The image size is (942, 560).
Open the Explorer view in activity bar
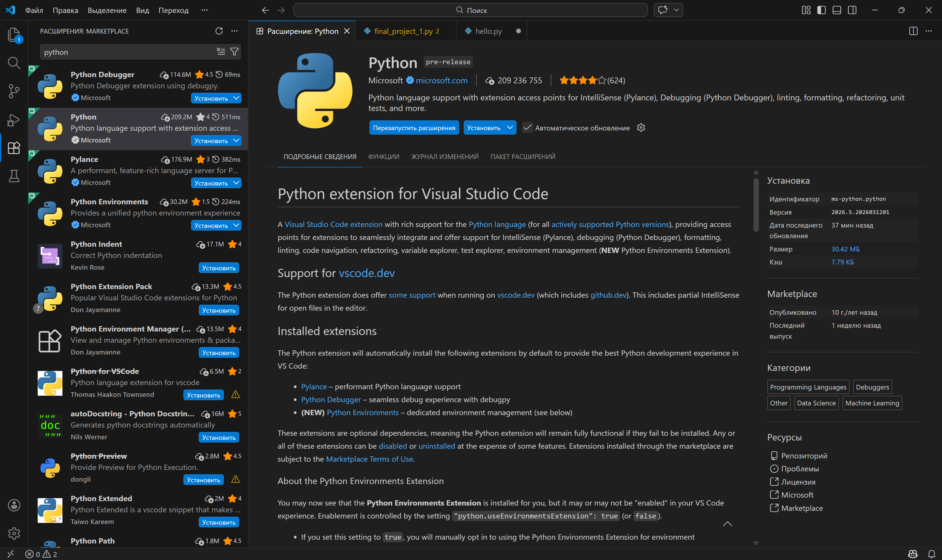[x=14, y=35]
